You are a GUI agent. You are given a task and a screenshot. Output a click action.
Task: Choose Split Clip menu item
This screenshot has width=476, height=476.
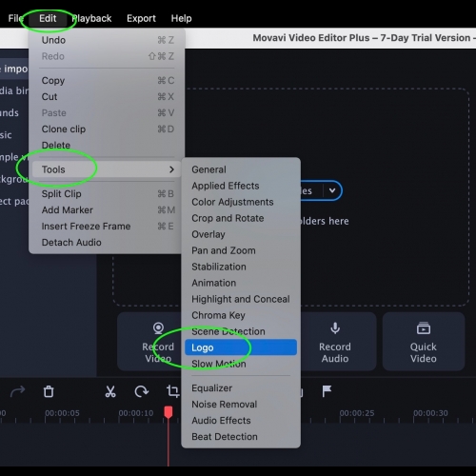coord(107,193)
